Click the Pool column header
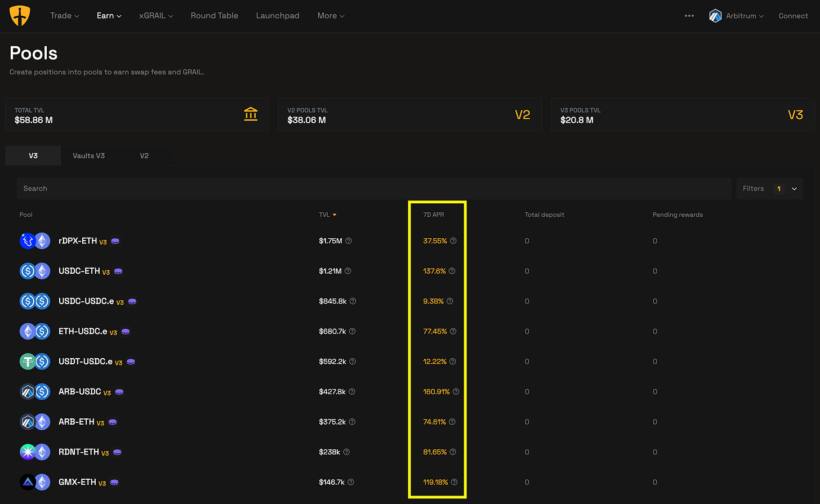The height and width of the screenshot is (504, 820). [x=26, y=215]
